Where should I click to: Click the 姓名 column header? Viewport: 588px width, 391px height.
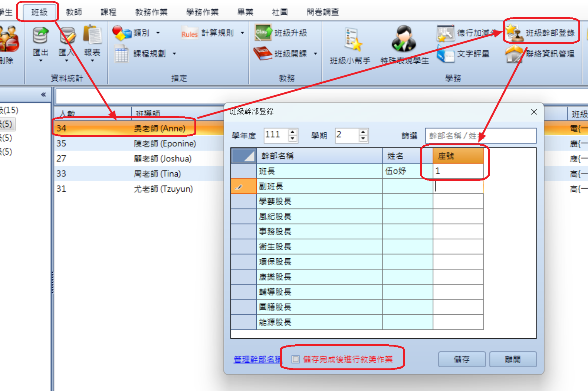408,156
